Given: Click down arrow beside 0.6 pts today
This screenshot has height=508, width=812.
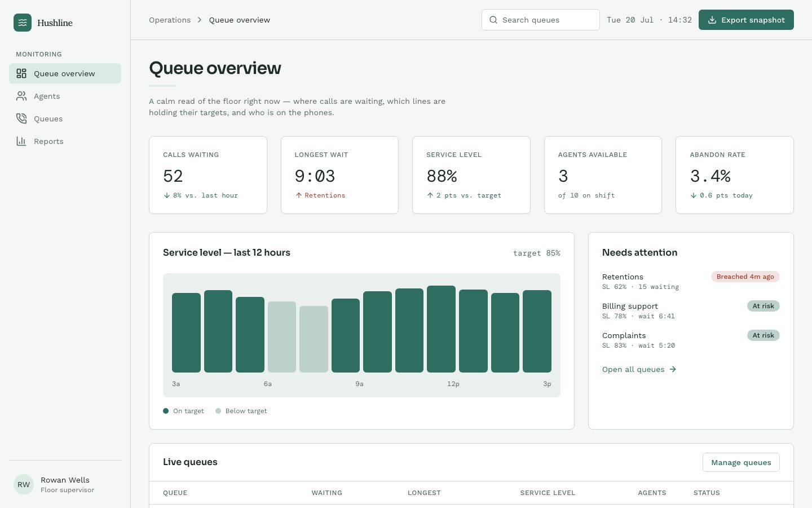Looking at the screenshot, I should point(694,195).
